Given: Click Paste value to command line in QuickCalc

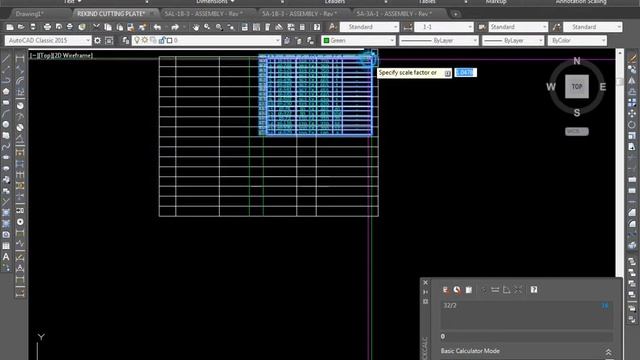Looking at the screenshot, I should tap(469, 290).
